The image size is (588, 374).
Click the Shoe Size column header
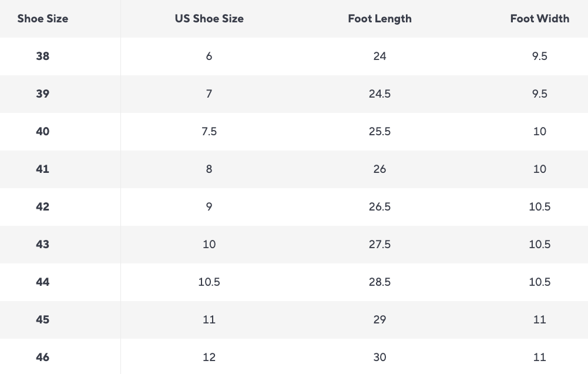pyautogui.click(x=43, y=19)
